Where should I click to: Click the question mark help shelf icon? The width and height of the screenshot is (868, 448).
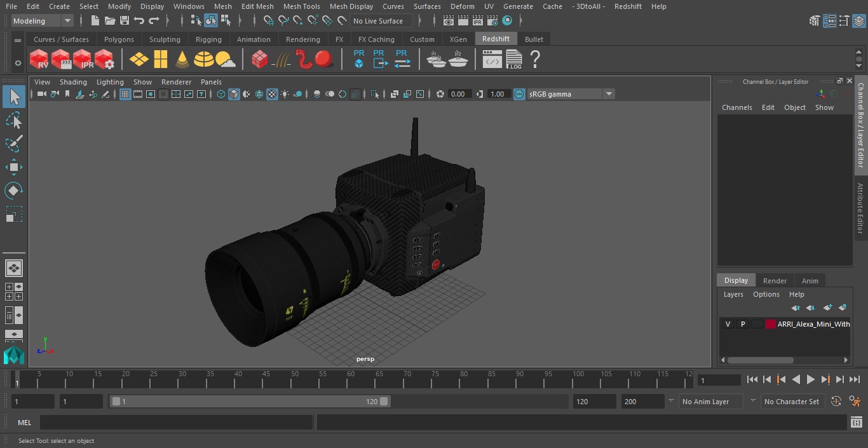(535, 60)
